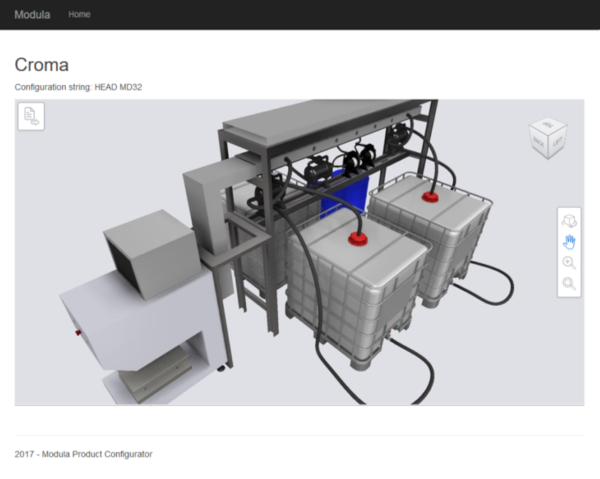Select the zoom in magnifier tool
600x479 pixels.
(x=569, y=262)
